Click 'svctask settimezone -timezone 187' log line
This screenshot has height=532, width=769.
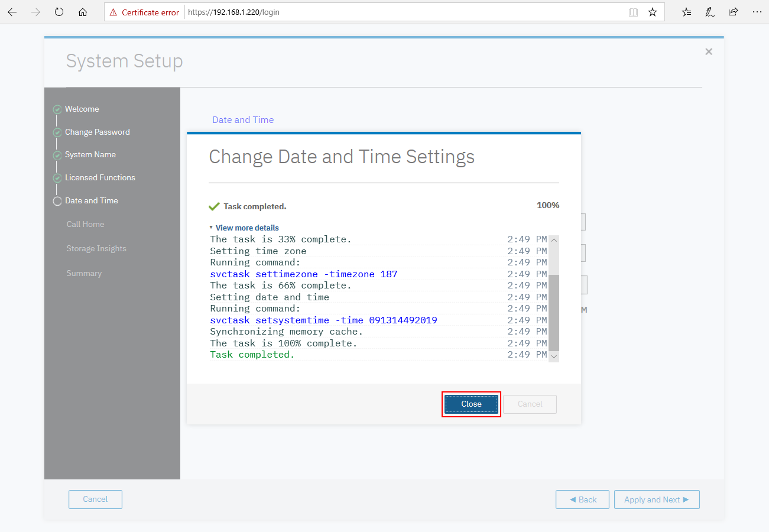304,274
